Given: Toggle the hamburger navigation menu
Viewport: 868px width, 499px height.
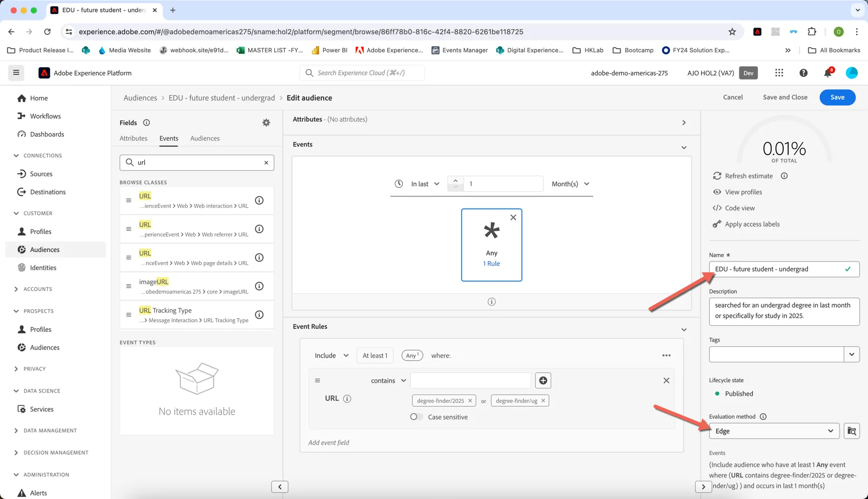Looking at the screenshot, I should click(x=16, y=73).
